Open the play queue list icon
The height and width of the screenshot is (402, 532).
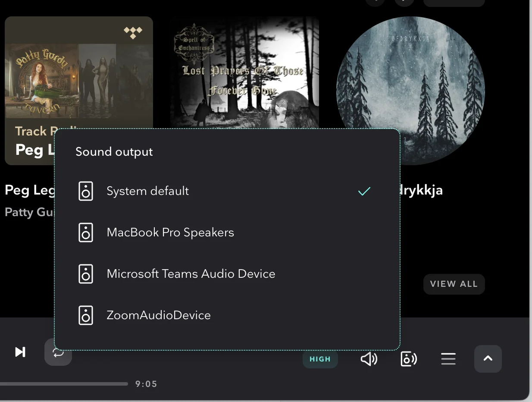click(448, 359)
